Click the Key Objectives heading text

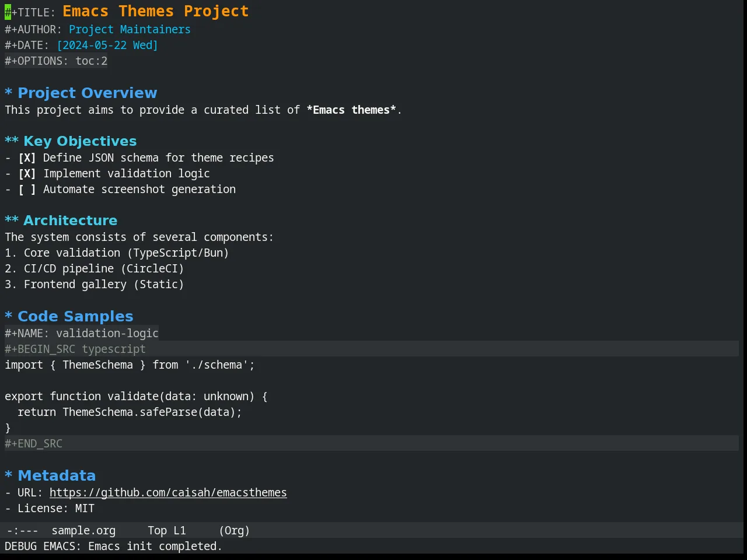coord(80,141)
